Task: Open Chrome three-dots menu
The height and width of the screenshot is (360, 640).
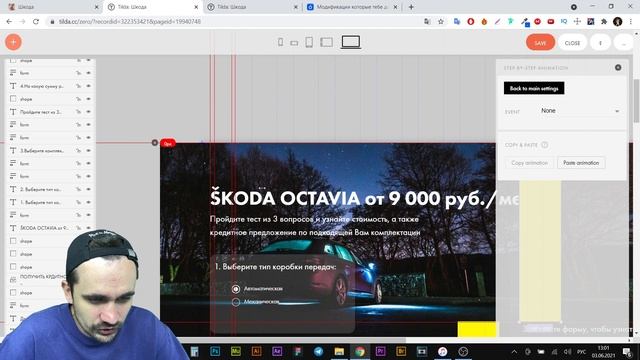Action: (x=631, y=22)
